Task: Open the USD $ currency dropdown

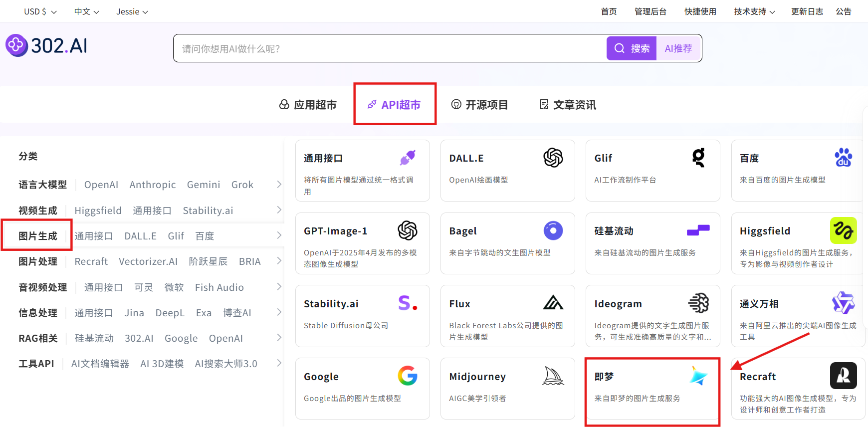Action: [40, 11]
